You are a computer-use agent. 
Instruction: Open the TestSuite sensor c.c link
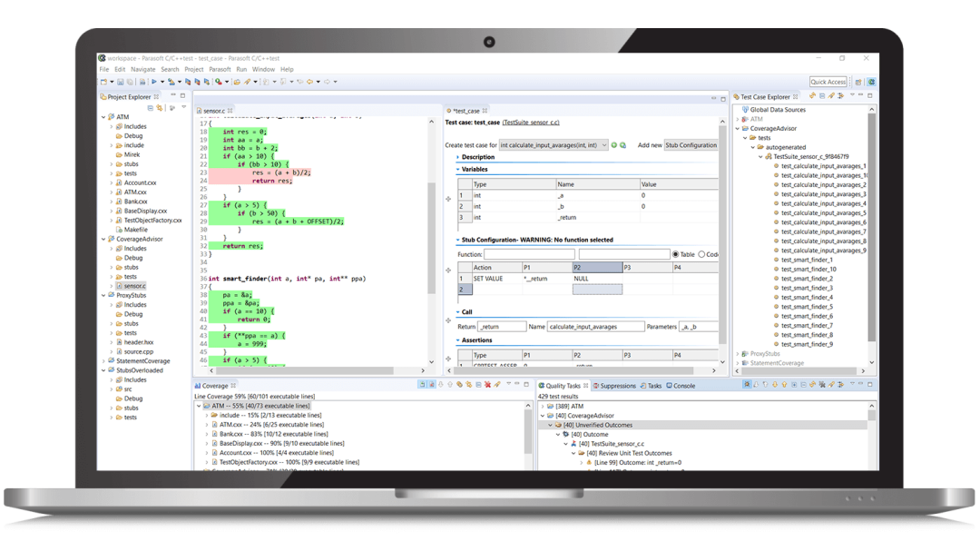(x=531, y=123)
